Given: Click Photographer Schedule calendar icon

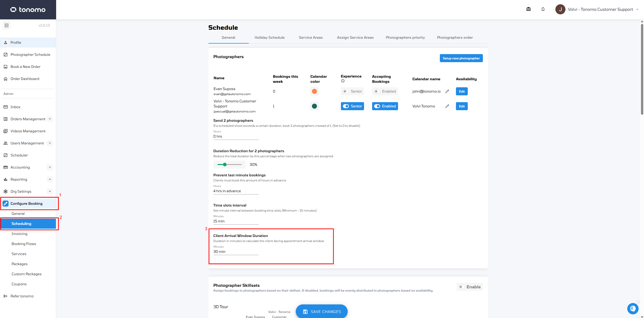Looking at the screenshot, I should click(x=6, y=55).
